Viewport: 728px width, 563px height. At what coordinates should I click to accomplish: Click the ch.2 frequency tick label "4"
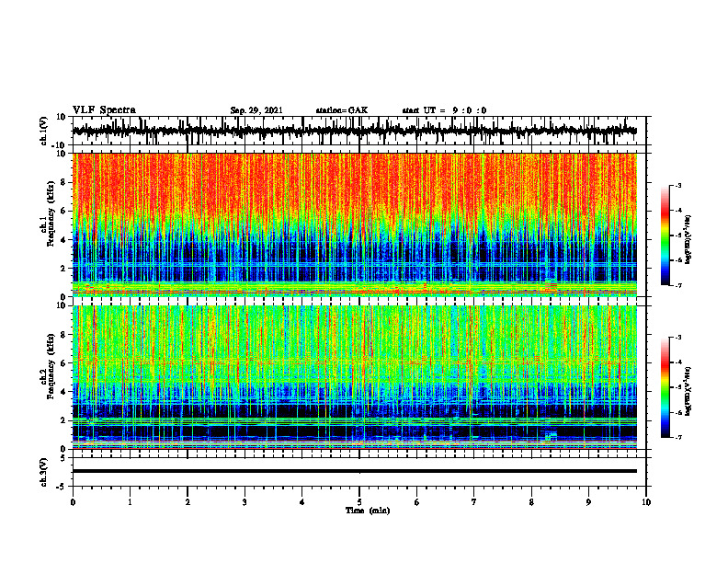64,393
